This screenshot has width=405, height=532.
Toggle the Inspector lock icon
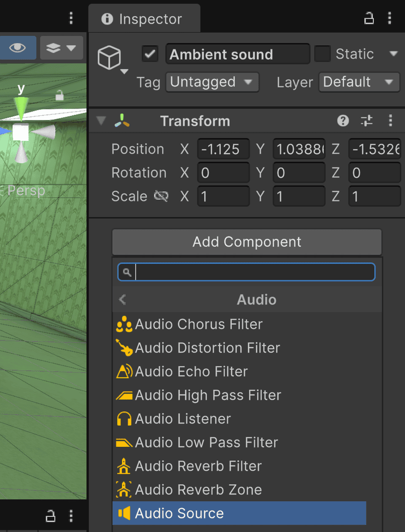tap(369, 18)
